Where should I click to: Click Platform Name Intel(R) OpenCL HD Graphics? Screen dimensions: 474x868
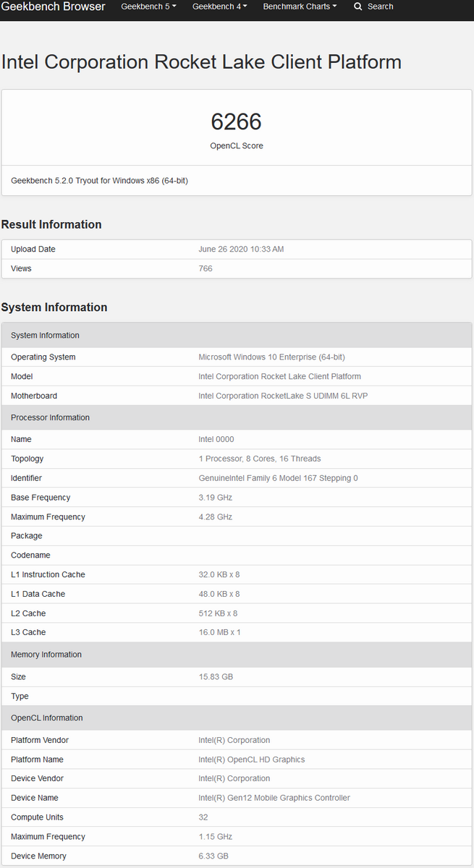click(252, 760)
